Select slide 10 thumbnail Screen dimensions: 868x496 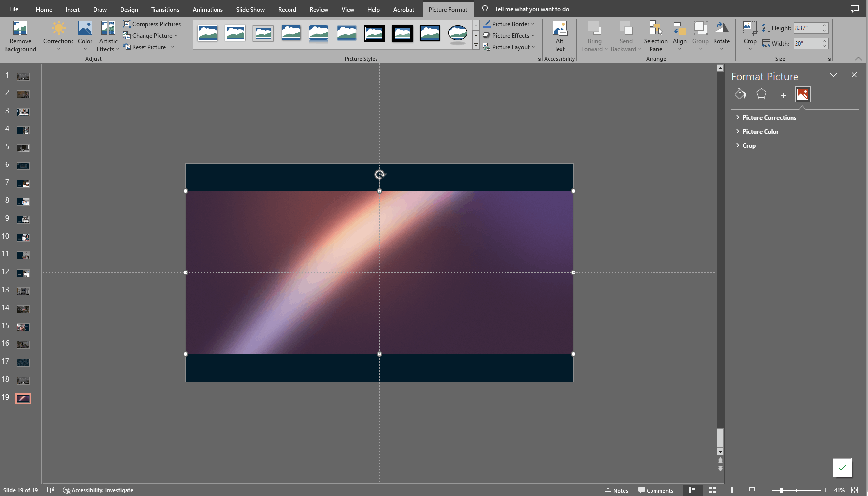click(x=23, y=237)
